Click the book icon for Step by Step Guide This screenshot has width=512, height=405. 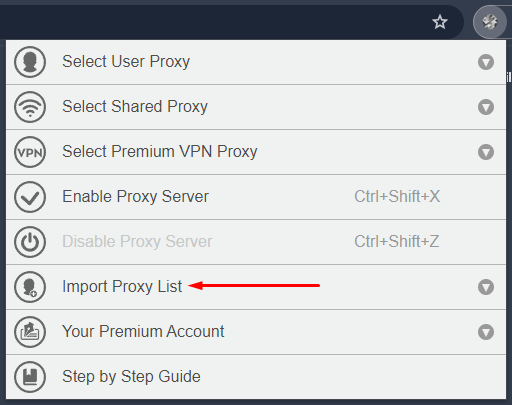coord(30,377)
